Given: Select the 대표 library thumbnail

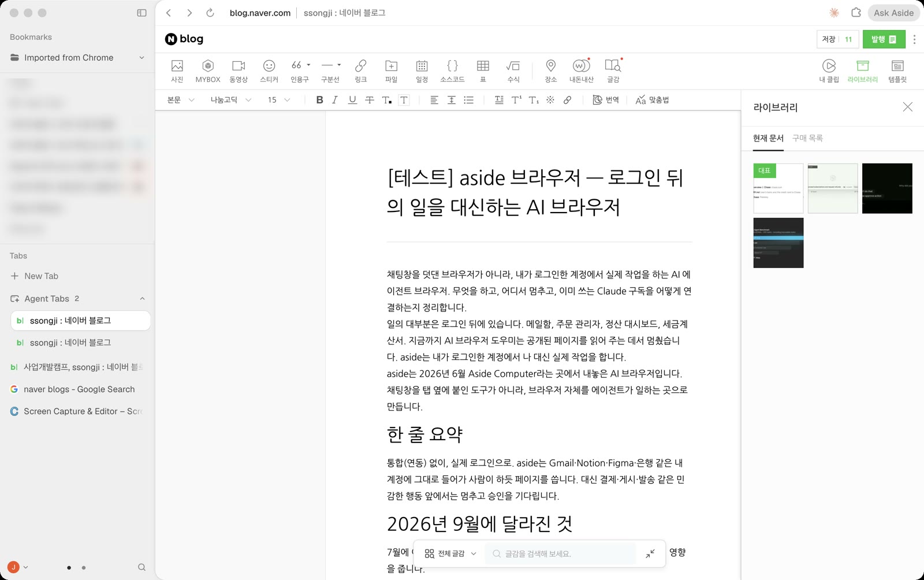Looking at the screenshot, I should point(778,188).
